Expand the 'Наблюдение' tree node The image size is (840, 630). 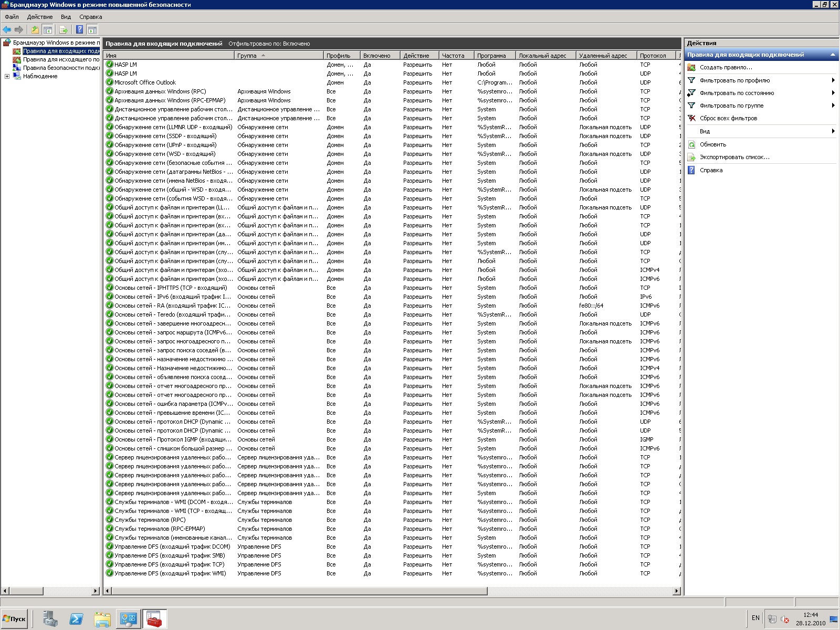[x=7, y=76]
